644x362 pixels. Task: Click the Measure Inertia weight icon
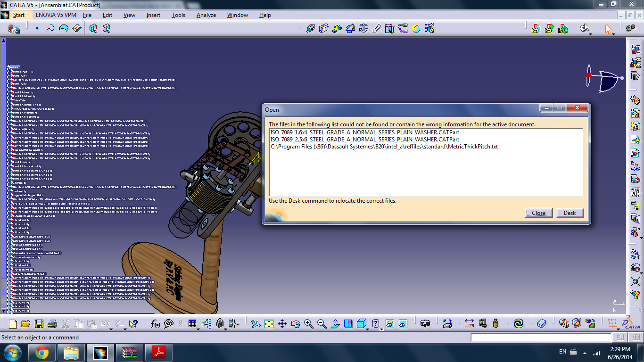(495, 324)
